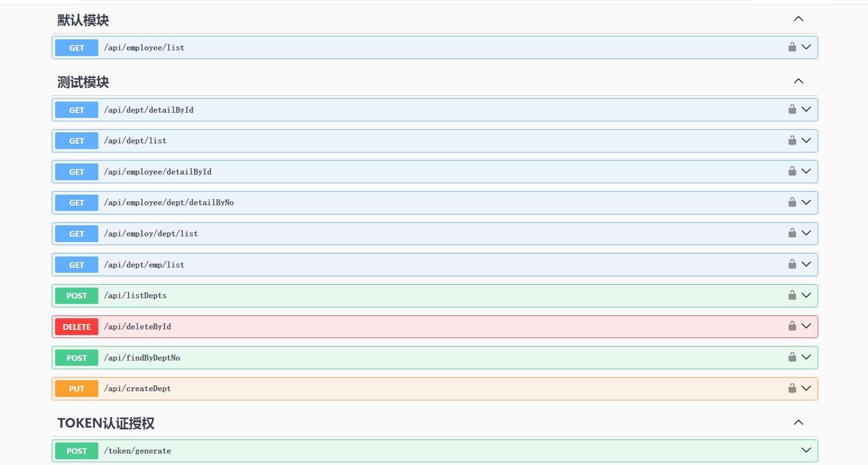The height and width of the screenshot is (465, 868).
Task: Click POST badge of /api/listDepts
Action: point(77,296)
